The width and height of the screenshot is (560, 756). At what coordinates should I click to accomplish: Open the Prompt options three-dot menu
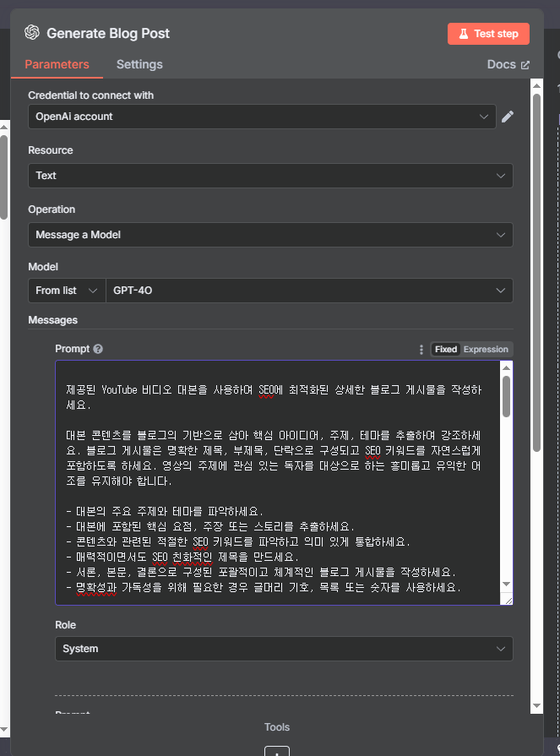(x=421, y=349)
